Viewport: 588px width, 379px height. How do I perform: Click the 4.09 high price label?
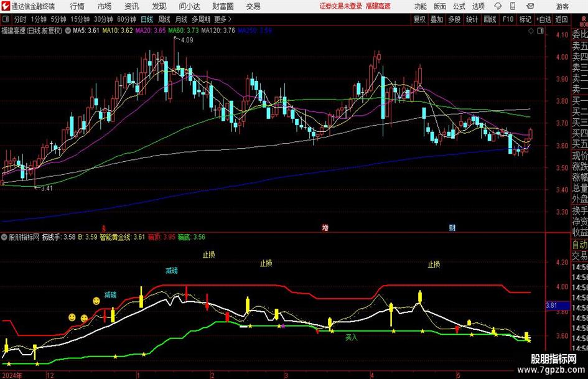tap(187, 40)
